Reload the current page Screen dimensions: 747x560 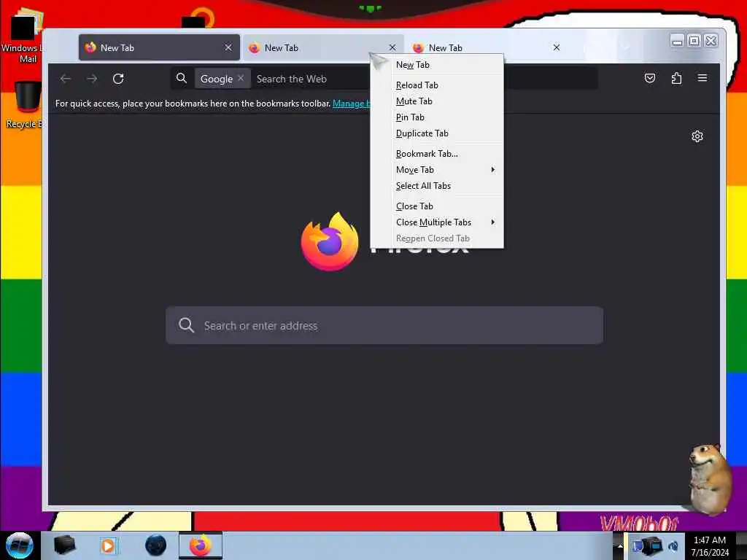(x=118, y=79)
